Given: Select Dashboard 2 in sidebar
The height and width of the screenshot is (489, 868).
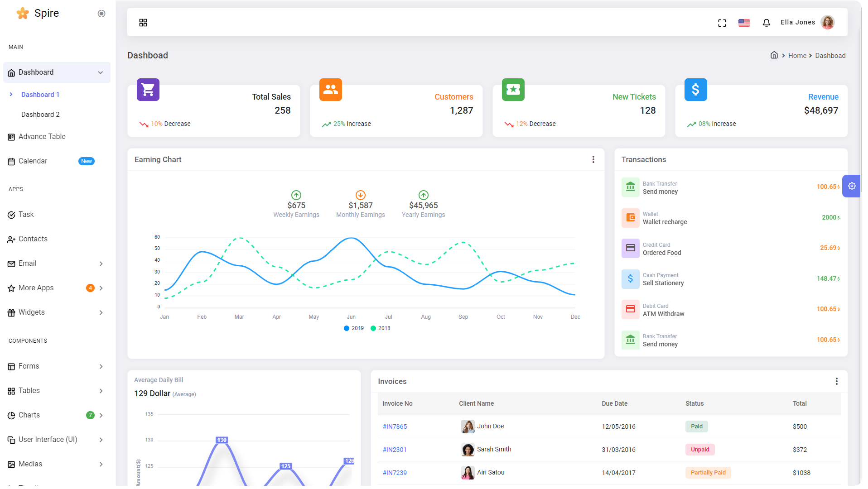Looking at the screenshot, I should click(40, 115).
